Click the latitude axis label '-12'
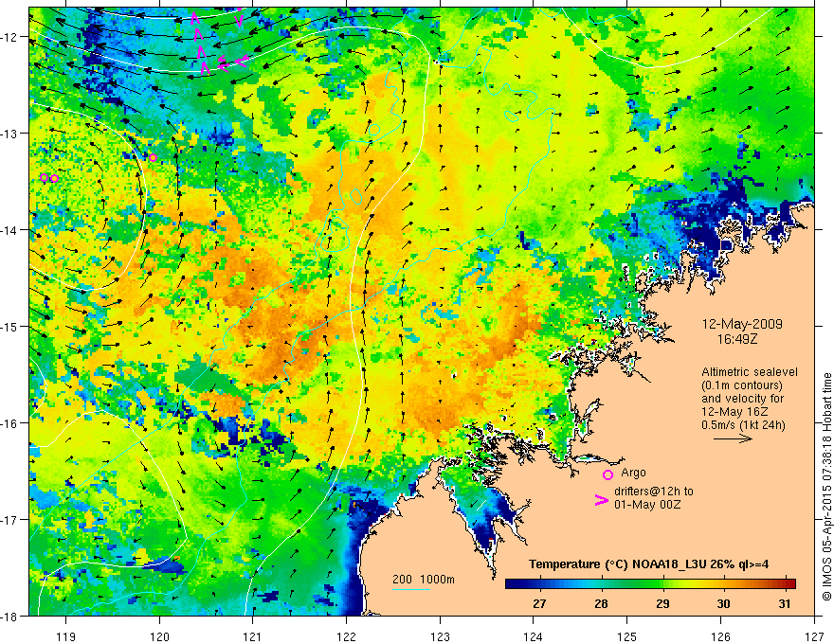834x644 pixels. 10,37
